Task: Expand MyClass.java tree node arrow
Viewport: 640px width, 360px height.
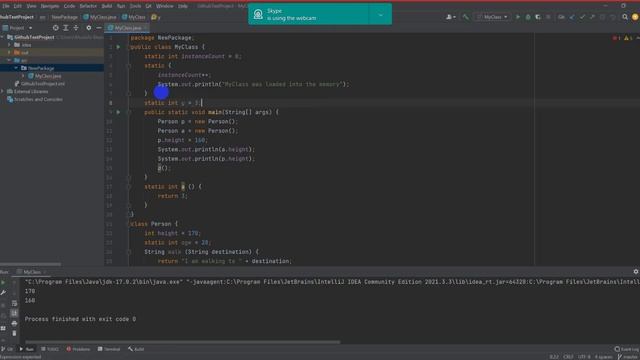Action: coord(23,76)
